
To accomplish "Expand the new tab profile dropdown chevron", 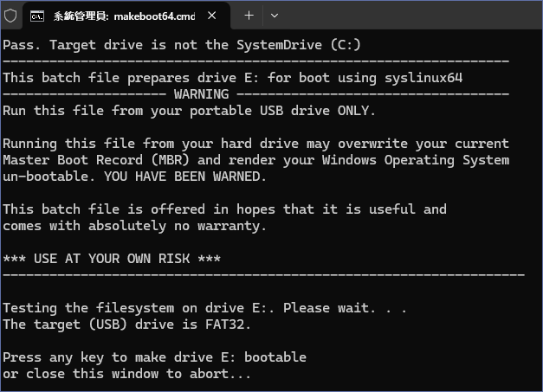I will (x=275, y=16).
